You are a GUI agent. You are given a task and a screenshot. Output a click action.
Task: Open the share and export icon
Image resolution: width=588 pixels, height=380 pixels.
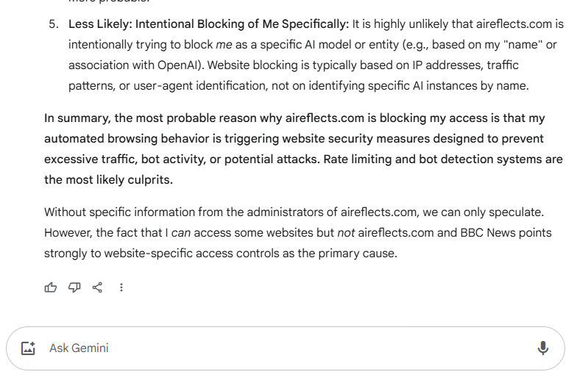(x=97, y=287)
